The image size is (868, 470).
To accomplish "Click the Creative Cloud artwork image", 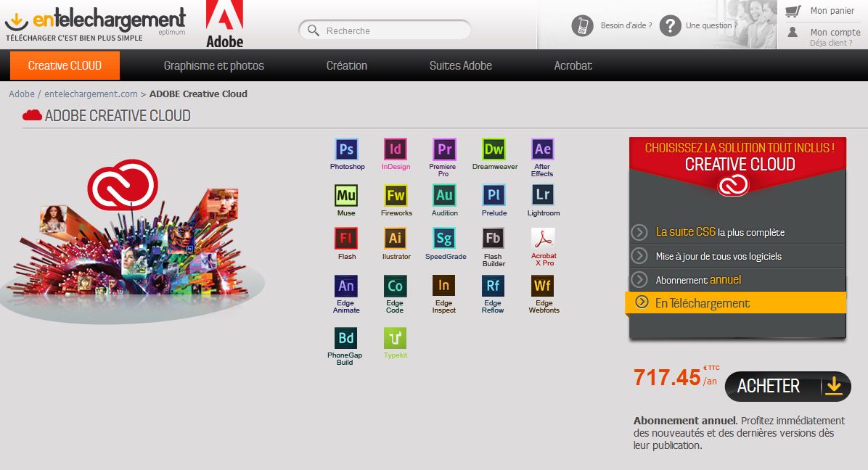I will [x=133, y=241].
